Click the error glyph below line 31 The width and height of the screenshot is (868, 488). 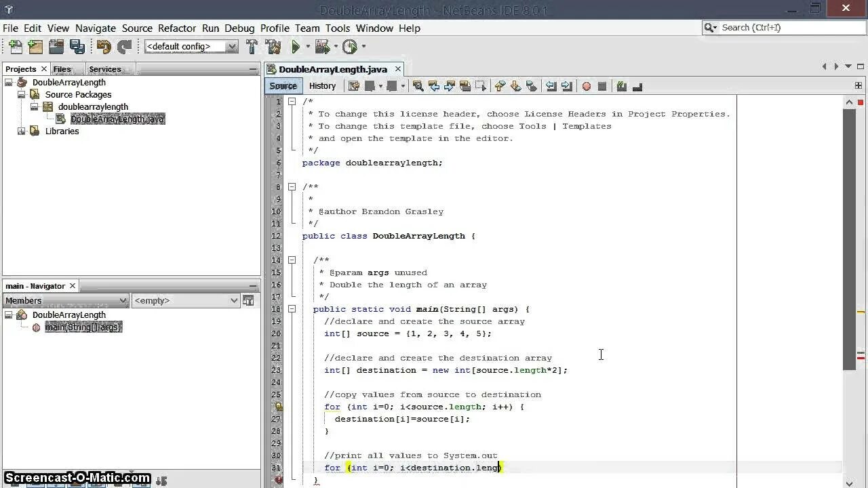pyautogui.click(x=278, y=480)
